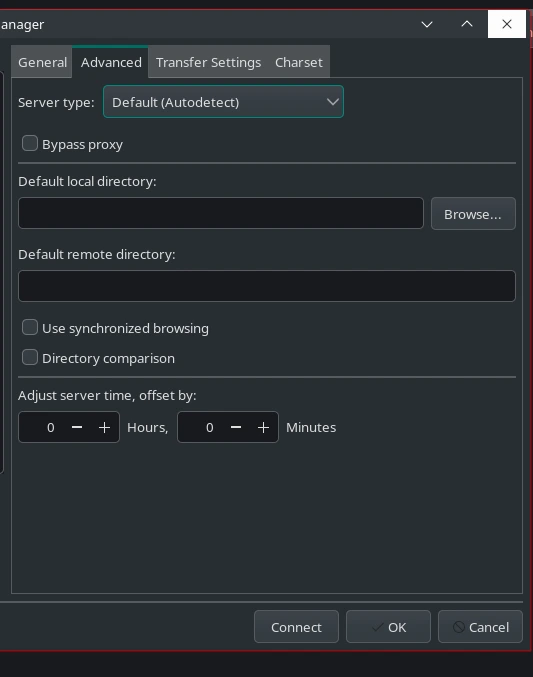Select the Charset tab
This screenshot has width=533, height=677.
pyautogui.click(x=299, y=63)
